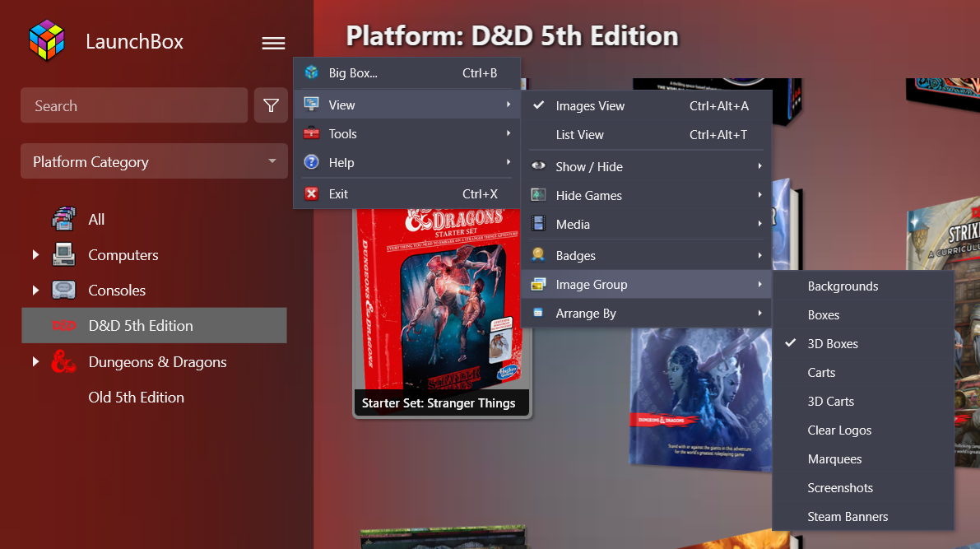980x549 pixels.
Task: Click the D&D 5th Edition red logo icon
Action: (63, 326)
